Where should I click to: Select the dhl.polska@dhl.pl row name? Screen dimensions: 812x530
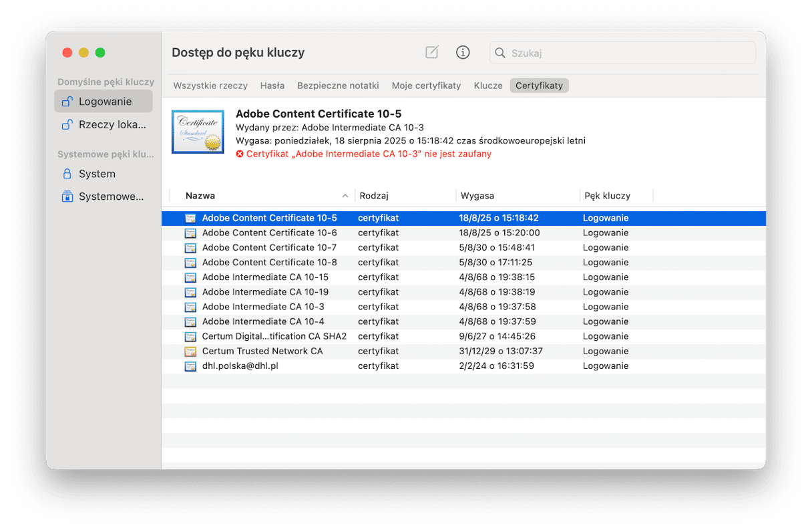(x=240, y=366)
